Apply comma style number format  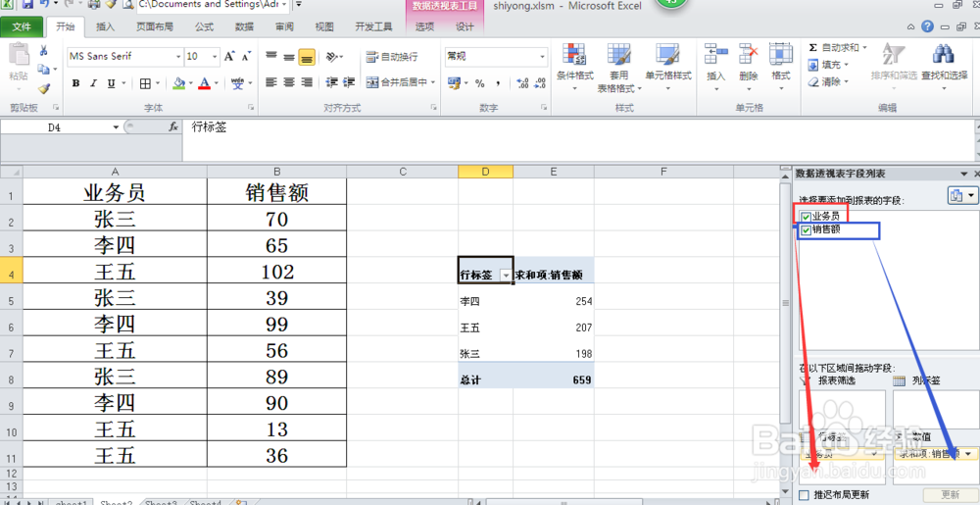pos(498,83)
